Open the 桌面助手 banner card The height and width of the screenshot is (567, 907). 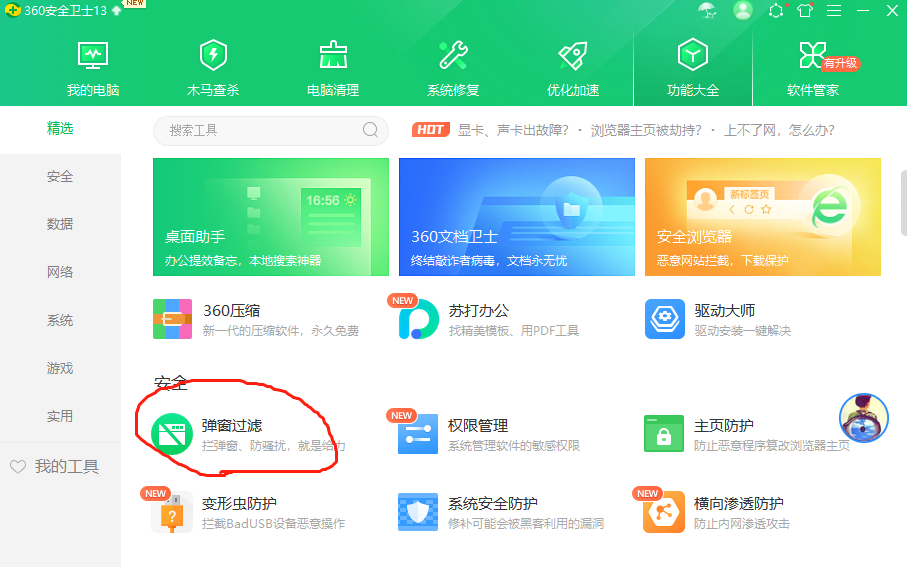(x=270, y=216)
